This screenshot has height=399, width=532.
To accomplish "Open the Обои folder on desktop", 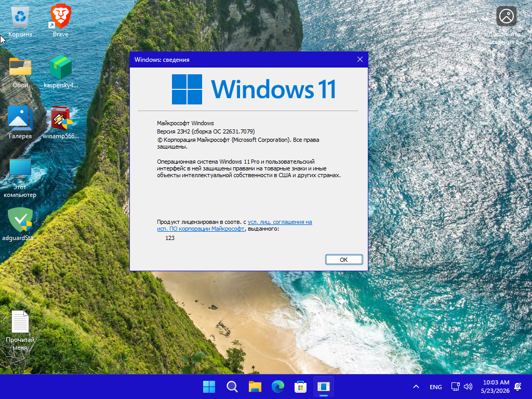I will coord(20,72).
